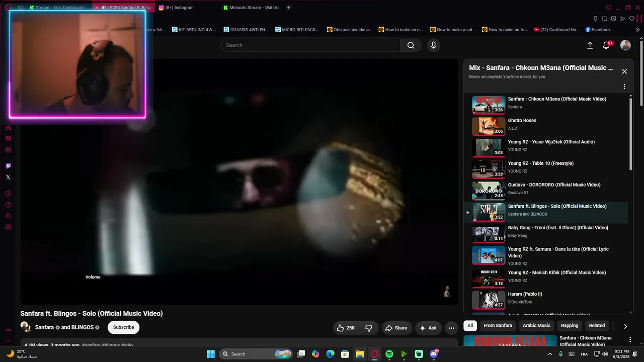The width and height of the screenshot is (644, 362).
Task: Open Discord from the taskbar
Action: point(434,354)
